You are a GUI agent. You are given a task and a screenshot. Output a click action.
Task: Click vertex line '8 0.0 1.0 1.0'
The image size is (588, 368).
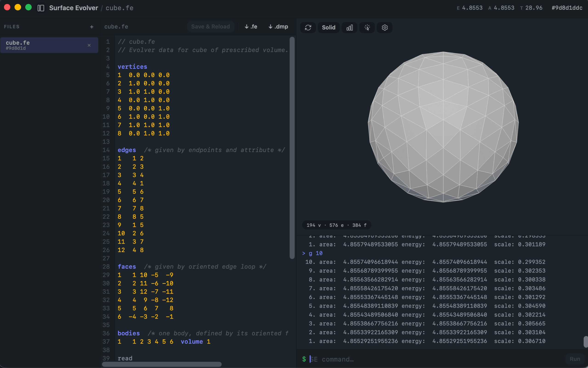tap(144, 133)
